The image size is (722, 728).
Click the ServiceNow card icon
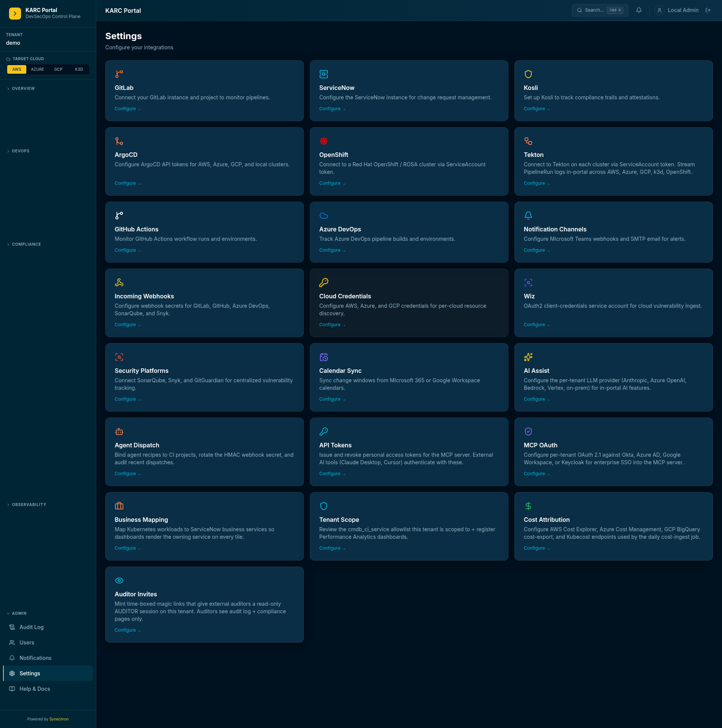[323, 74]
